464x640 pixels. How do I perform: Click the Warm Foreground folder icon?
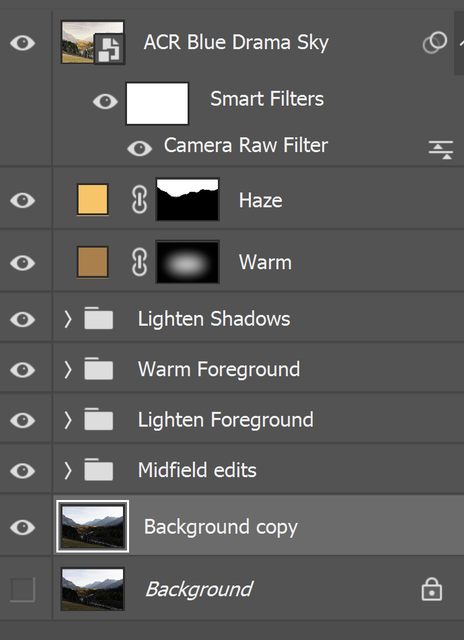[98, 369]
